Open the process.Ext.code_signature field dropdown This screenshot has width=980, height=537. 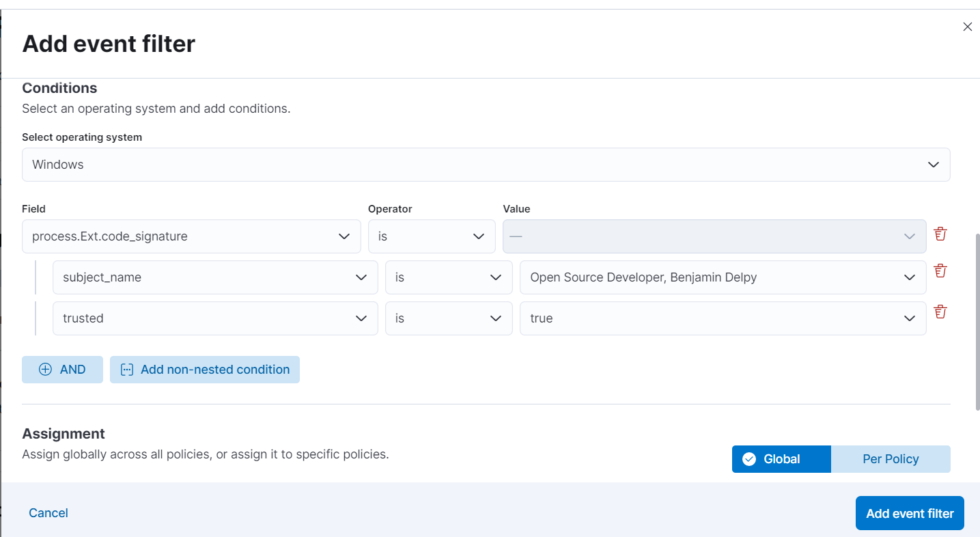(x=191, y=236)
